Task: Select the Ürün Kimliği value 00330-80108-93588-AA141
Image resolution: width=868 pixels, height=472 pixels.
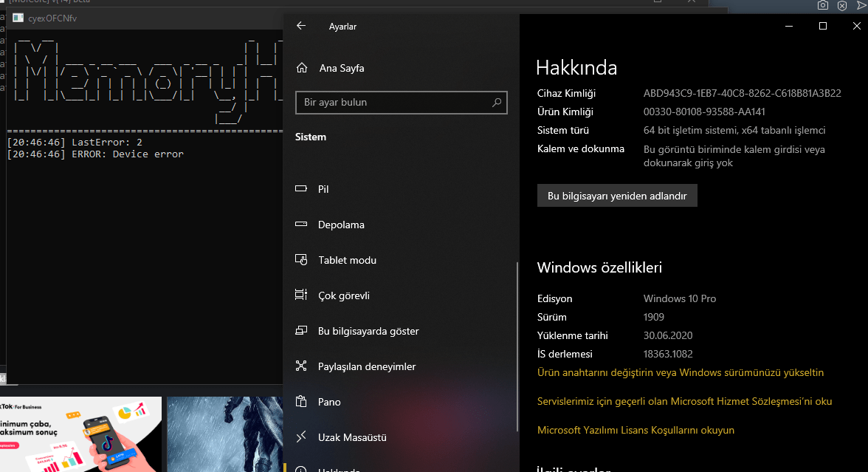Action: [x=704, y=112]
